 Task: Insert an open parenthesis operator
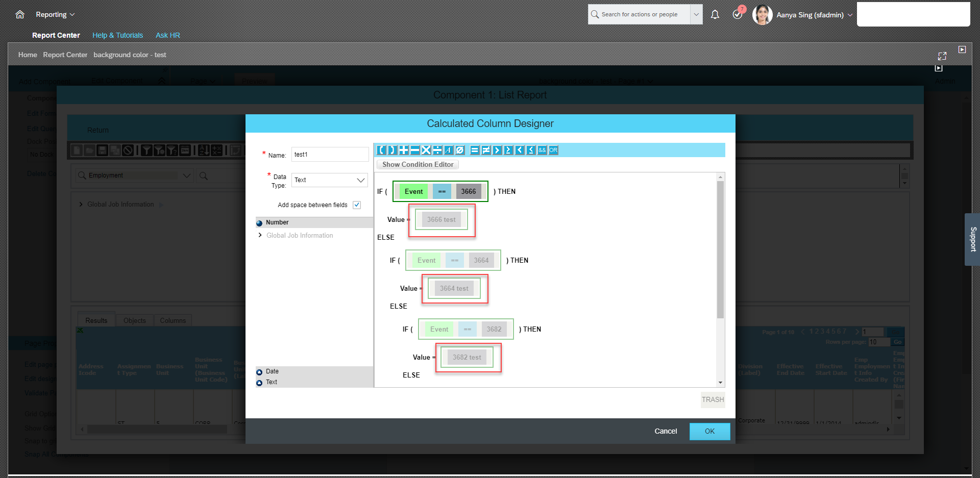coord(381,150)
